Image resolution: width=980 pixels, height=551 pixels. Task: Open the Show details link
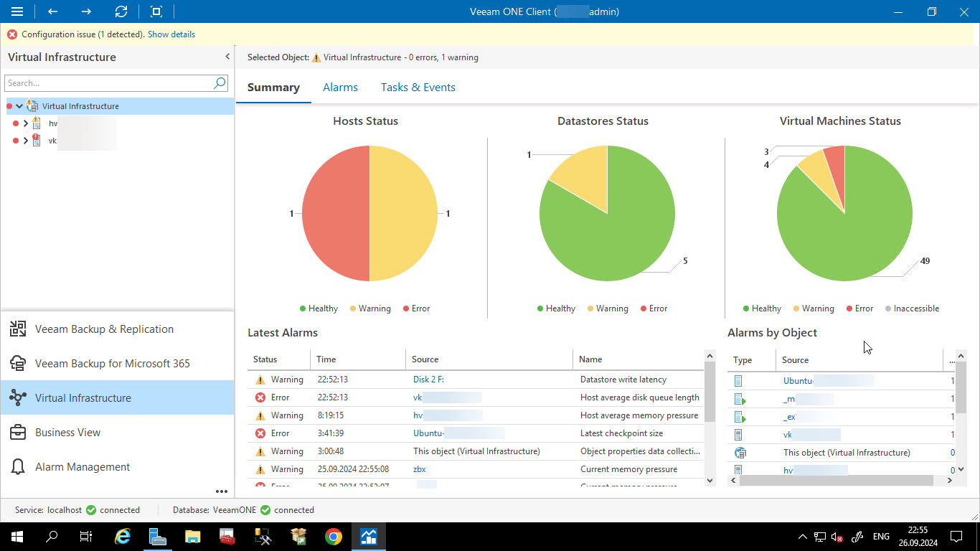pyautogui.click(x=171, y=34)
